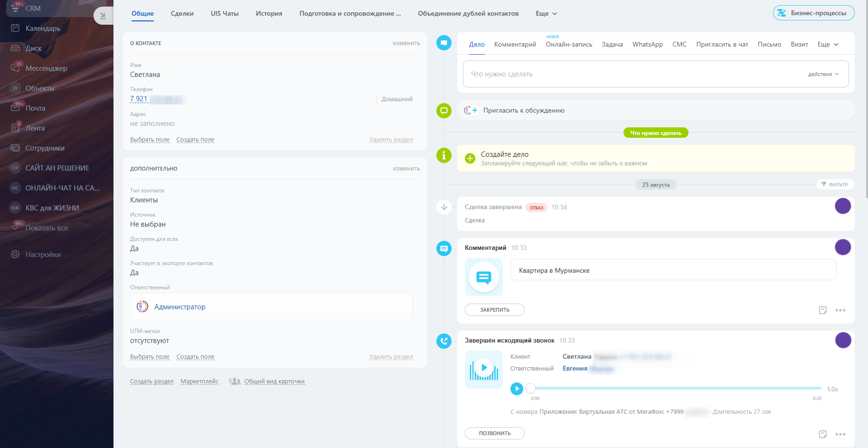This screenshot has height=448, width=868.
Task: Open three-dots menu on the comment entry
Action: pyautogui.click(x=840, y=310)
